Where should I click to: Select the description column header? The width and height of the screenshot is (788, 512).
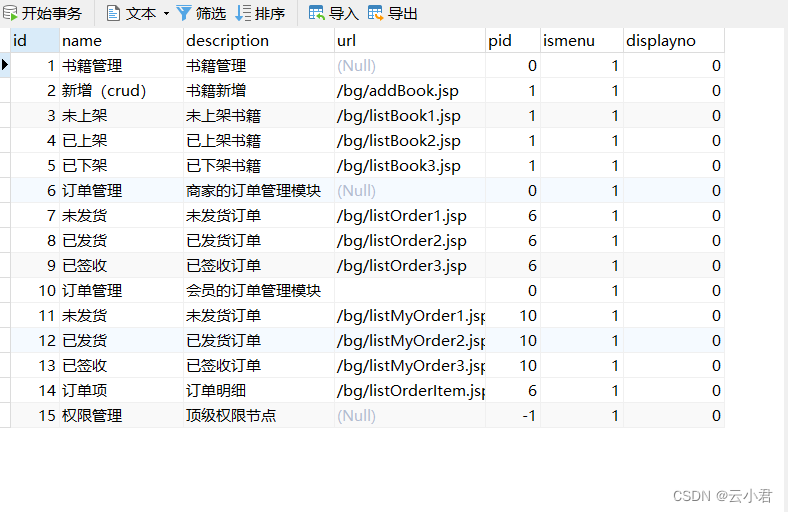pyautogui.click(x=259, y=40)
